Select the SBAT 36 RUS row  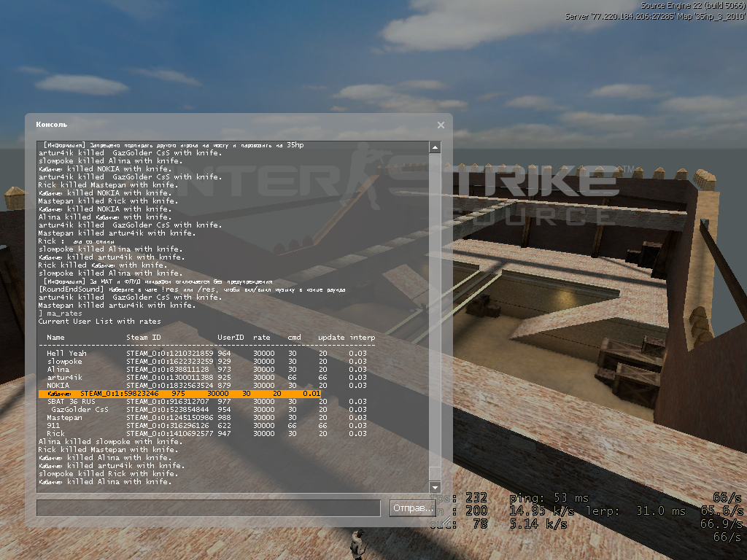tap(206, 402)
